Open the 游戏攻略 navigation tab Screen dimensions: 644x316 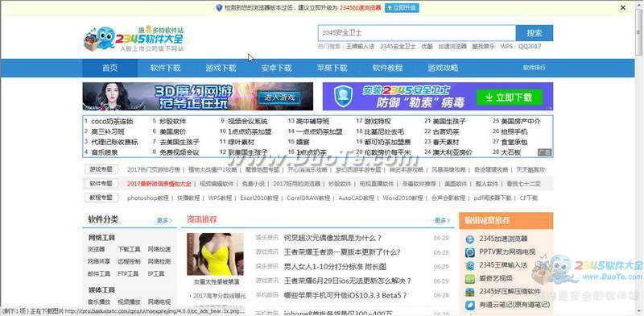click(443, 68)
